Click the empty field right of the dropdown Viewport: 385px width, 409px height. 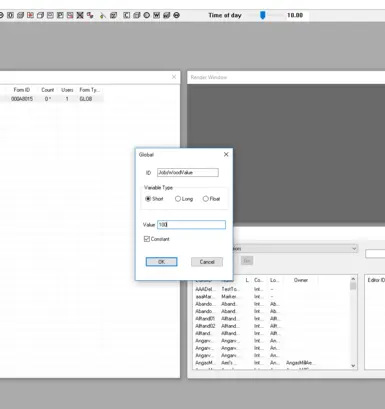(375, 254)
